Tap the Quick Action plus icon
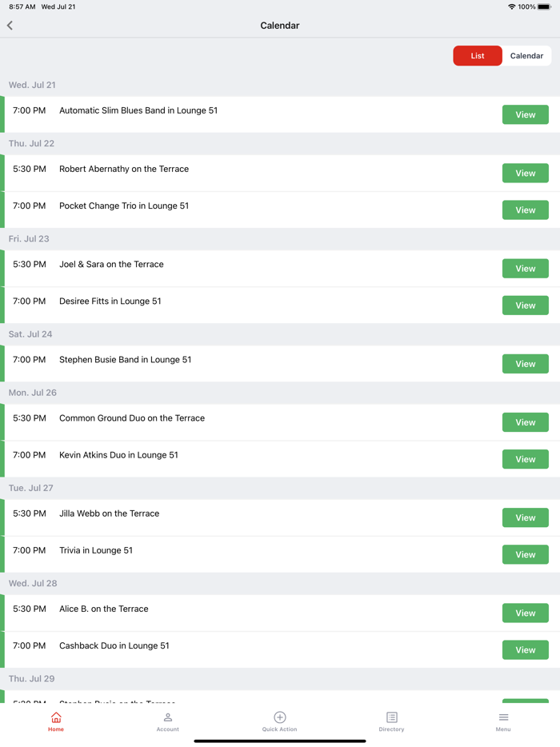 coord(280,717)
